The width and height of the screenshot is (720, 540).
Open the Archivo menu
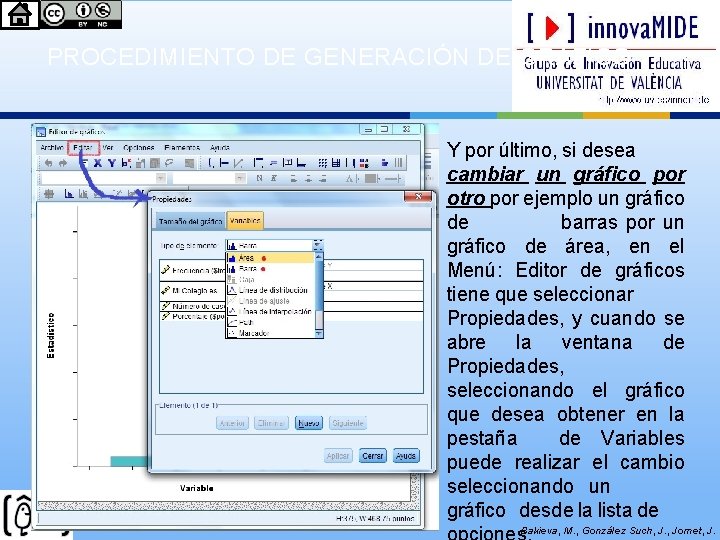coord(51,147)
